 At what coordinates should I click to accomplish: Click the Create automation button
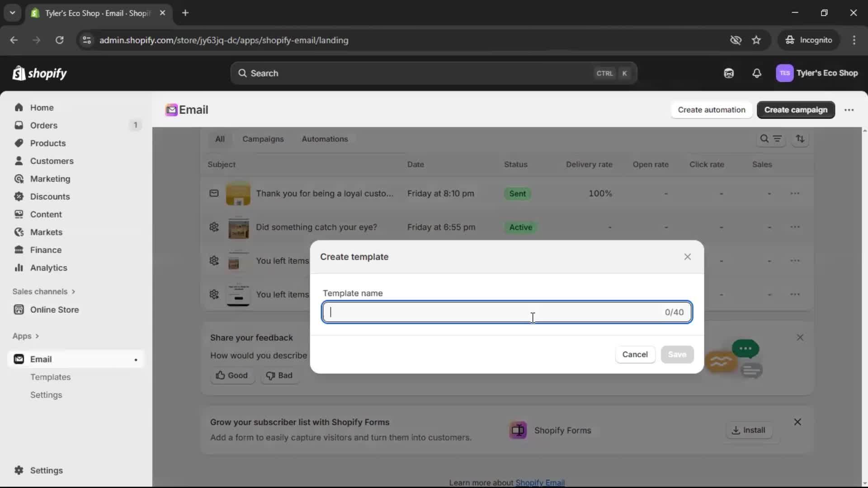pos(711,110)
